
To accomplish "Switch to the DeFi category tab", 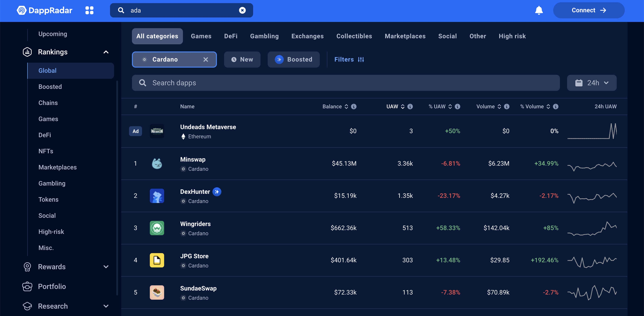I will coord(231,36).
